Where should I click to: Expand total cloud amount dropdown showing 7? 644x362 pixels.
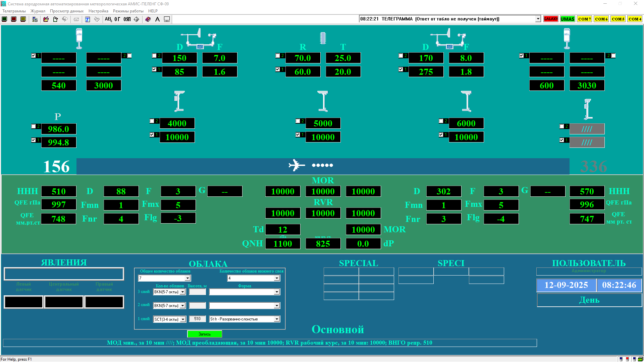pyautogui.click(x=187, y=278)
